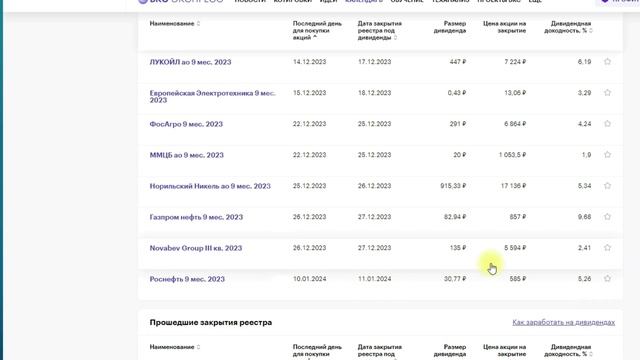The height and width of the screenshot is (360, 640).
Task: Open ФосАгро 9 мес. 2023 link
Action: pos(186,124)
